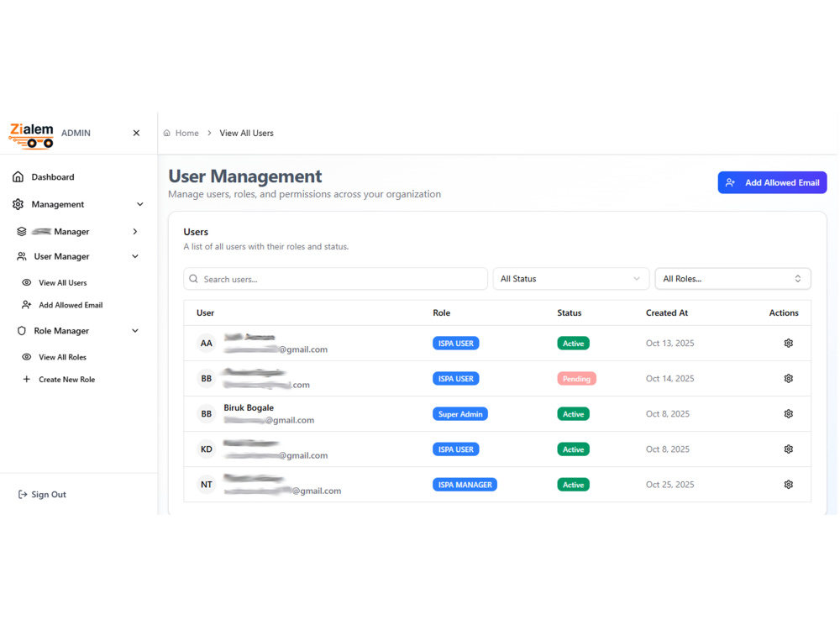Viewport: 840px width, 630px height.
Task: Focus the Search users field
Action: pyautogui.click(x=335, y=279)
